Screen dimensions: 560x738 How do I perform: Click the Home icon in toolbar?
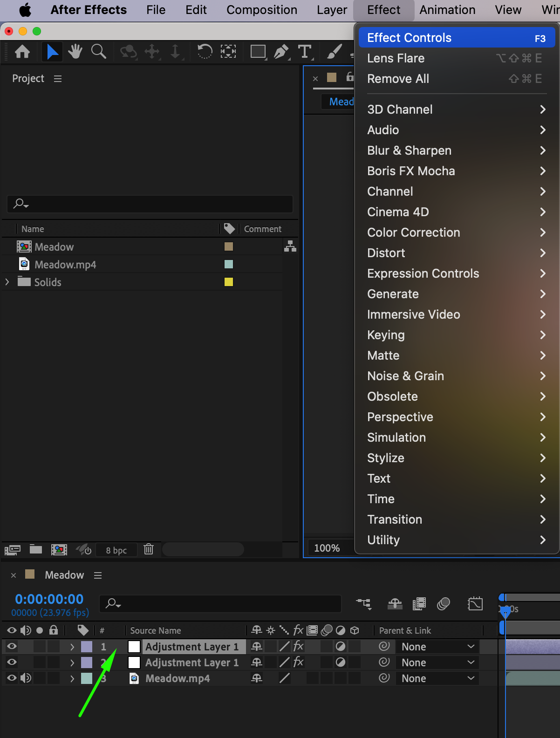click(22, 51)
